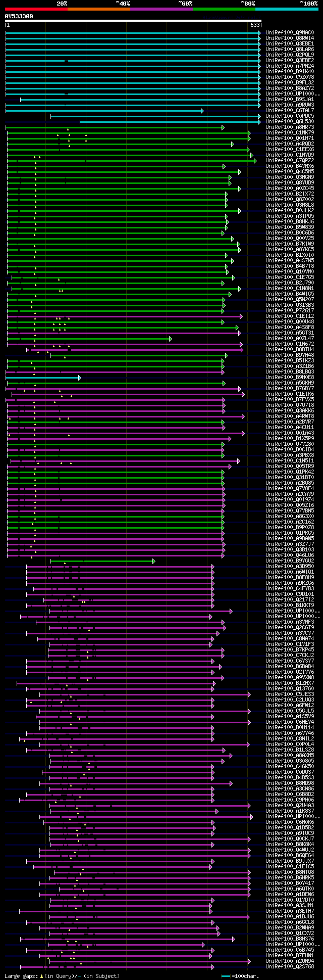Select the UniRef100_A0ZL47 label
This screenshot has width=323, height=980.
290,339
